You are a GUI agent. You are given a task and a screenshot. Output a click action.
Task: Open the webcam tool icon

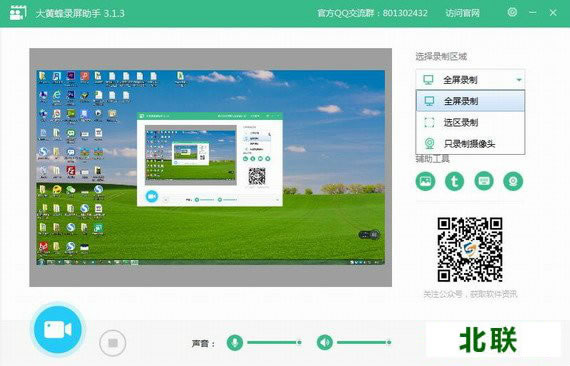[513, 181]
